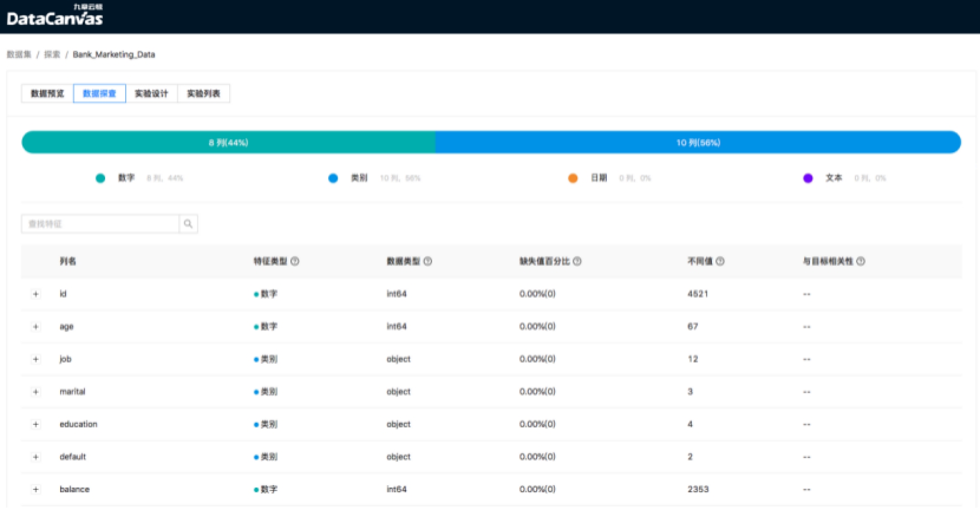Image resolution: width=980 pixels, height=510 pixels.
Task: Click distinct value 2 in default row
Action: (690, 456)
